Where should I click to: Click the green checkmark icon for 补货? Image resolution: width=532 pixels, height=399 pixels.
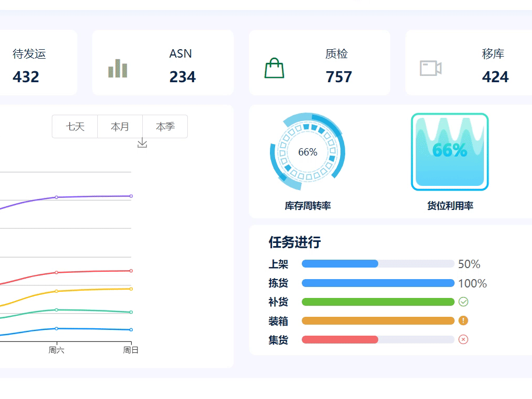(x=463, y=302)
